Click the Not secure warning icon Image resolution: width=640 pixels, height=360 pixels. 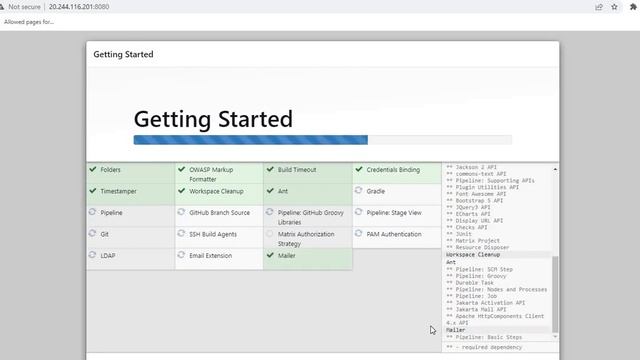coord(2,7)
